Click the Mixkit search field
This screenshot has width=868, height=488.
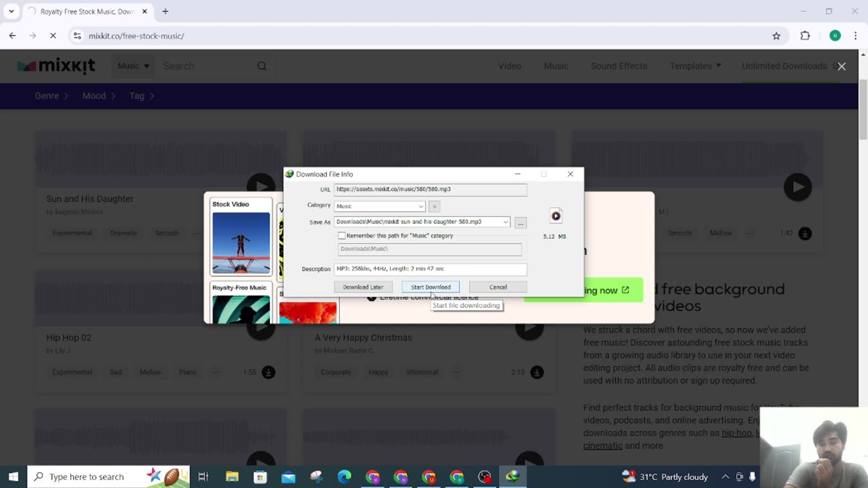click(207, 66)
